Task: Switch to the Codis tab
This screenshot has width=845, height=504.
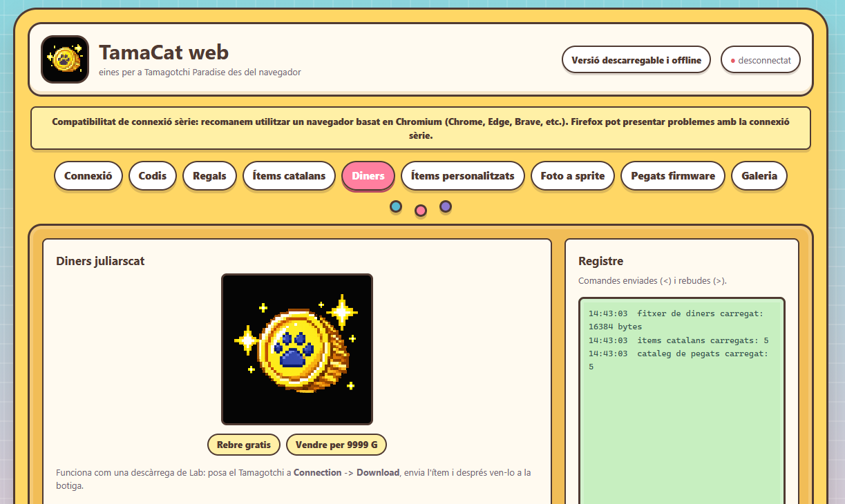Action: coord(153,175)
